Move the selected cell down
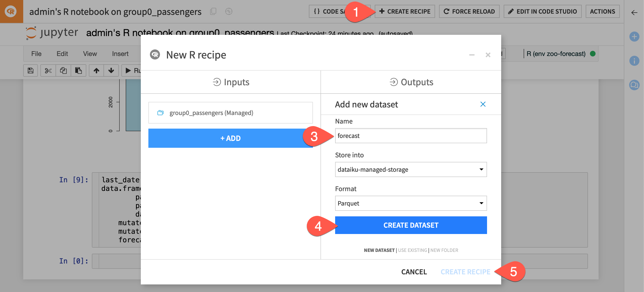Screen dimensions: 644x292 click(x=111, y=71)
